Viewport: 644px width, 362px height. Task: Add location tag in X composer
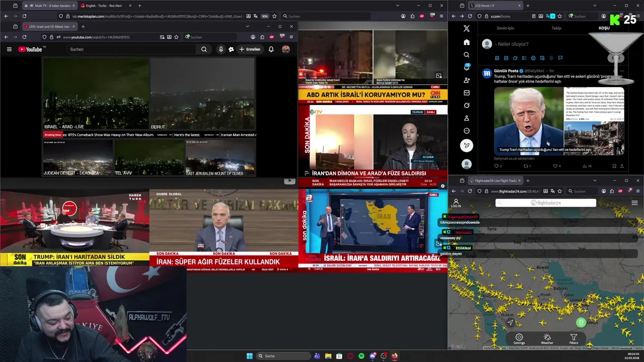551,58
